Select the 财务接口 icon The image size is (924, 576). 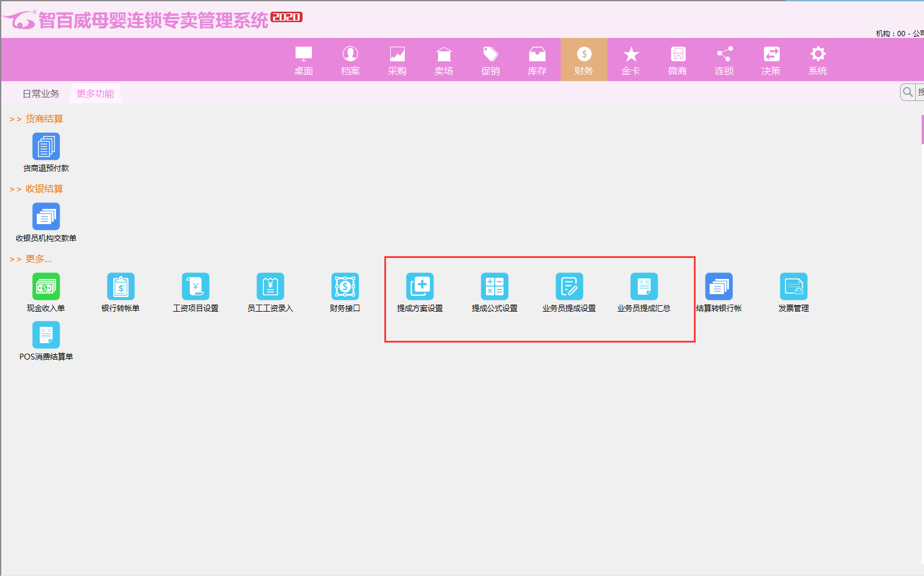[345, 287]
